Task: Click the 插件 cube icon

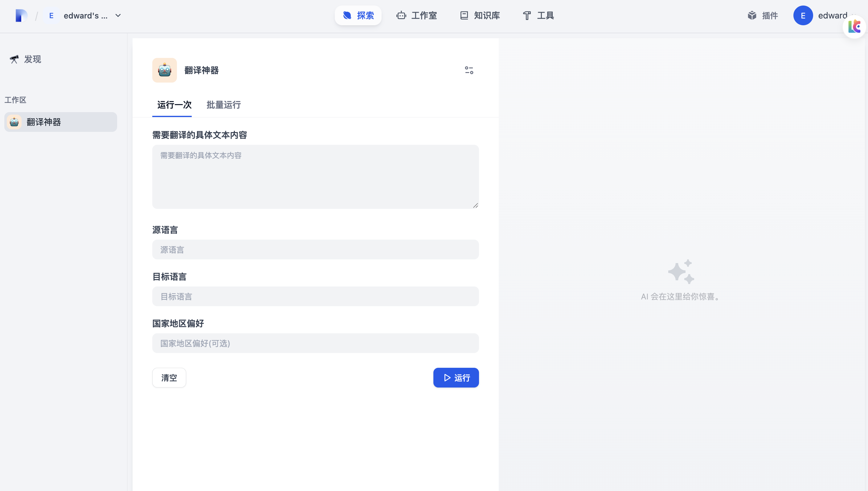Action: click(x=752, y=15)
